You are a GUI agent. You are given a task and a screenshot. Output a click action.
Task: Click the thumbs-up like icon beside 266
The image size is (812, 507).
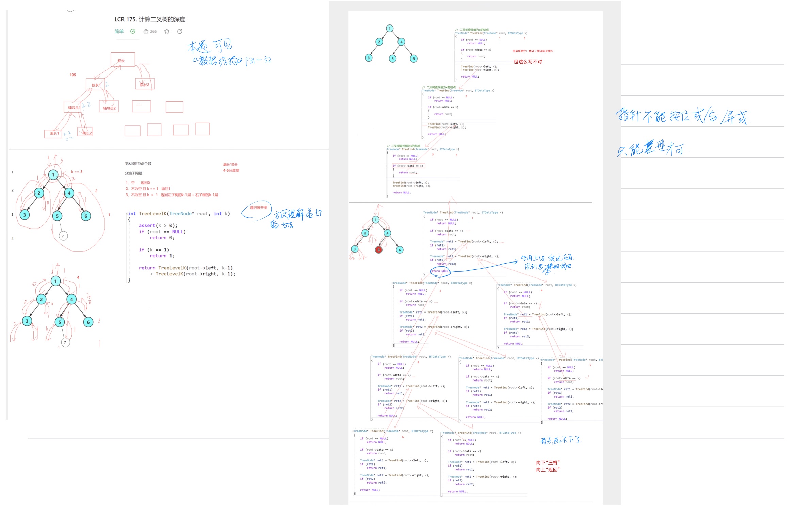click(146, 31)
